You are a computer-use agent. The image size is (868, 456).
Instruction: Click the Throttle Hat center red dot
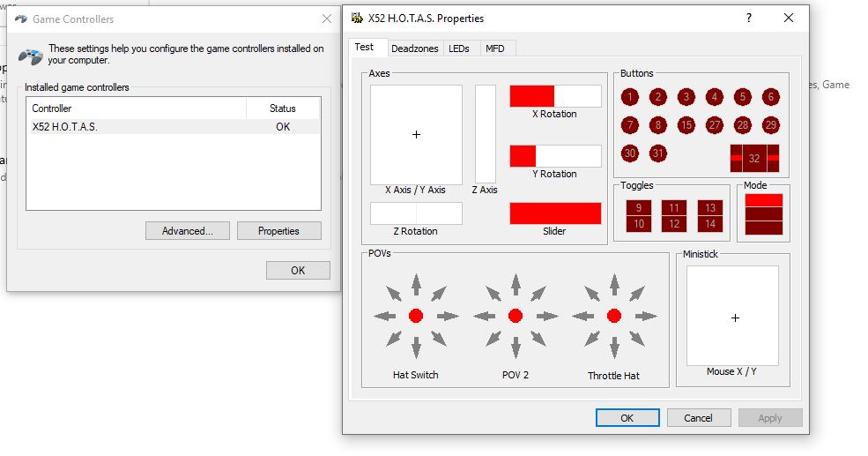pyautogui.click(x=614, y=316)
